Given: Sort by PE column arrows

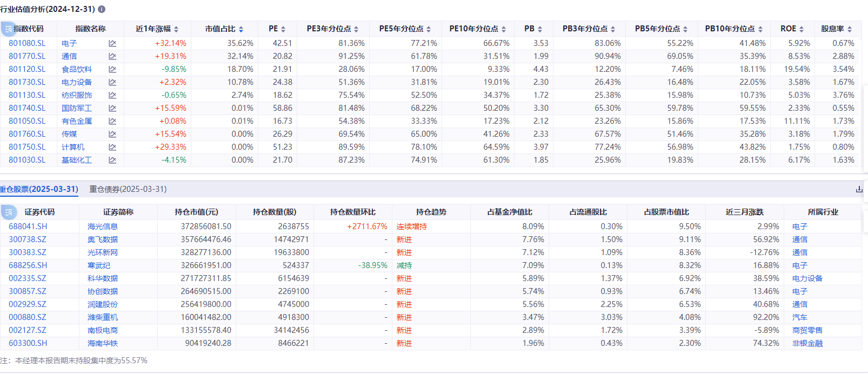Looking at the screenshot, I should point(283,29).
